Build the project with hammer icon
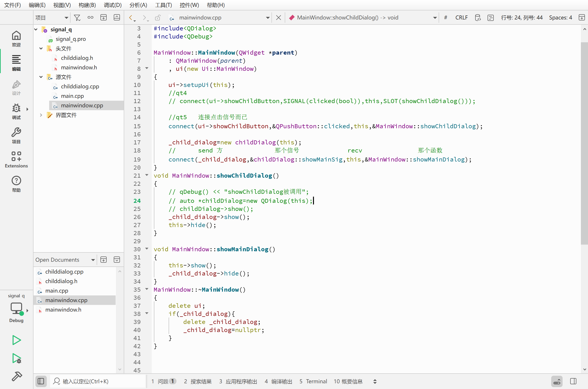The height and width of the screenshot is (389, 588). coord(16,376)
